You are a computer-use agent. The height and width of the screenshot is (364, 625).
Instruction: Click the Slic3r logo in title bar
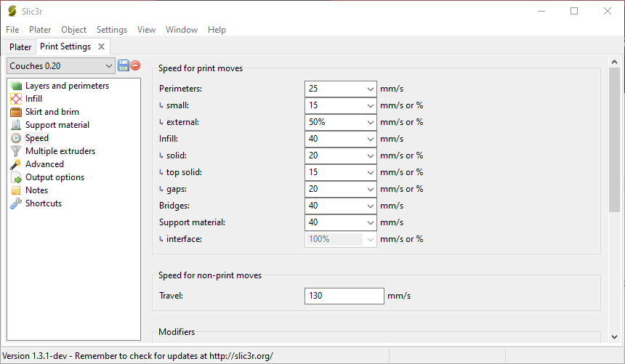[12, 11]
